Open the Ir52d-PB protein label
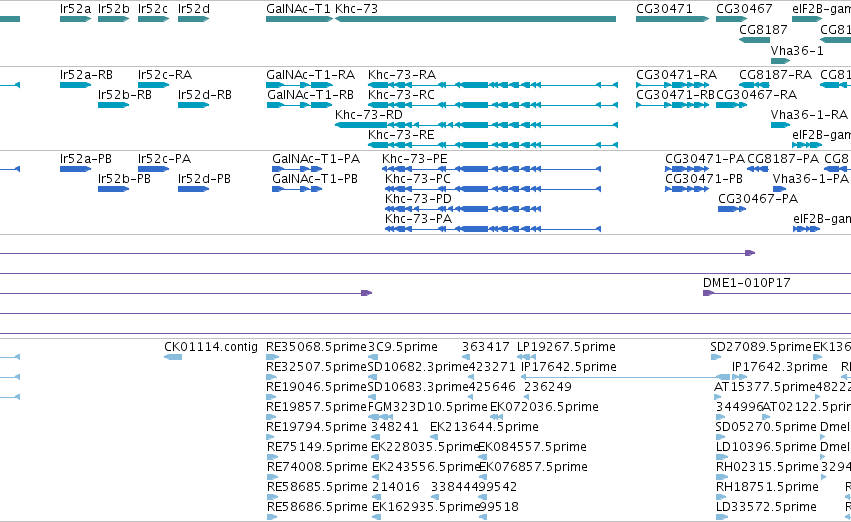Viewport: 851px width, 522px height. click(204, 179)
